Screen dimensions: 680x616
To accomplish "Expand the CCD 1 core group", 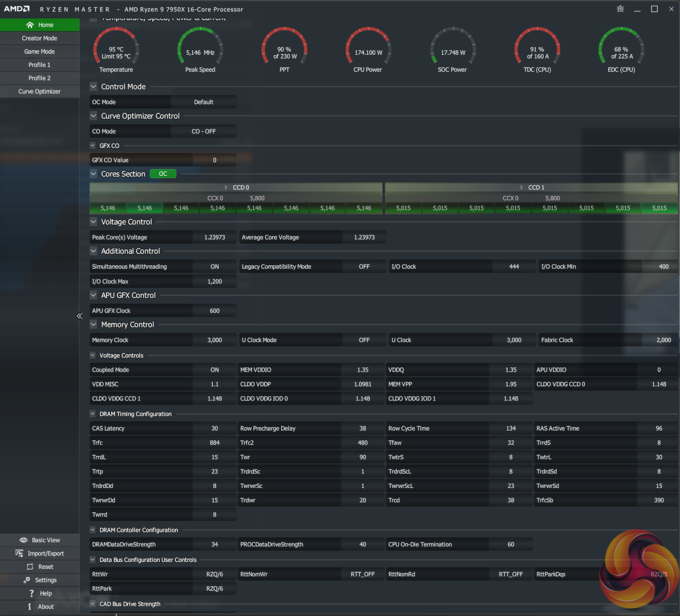I will [x=521, y=188].
